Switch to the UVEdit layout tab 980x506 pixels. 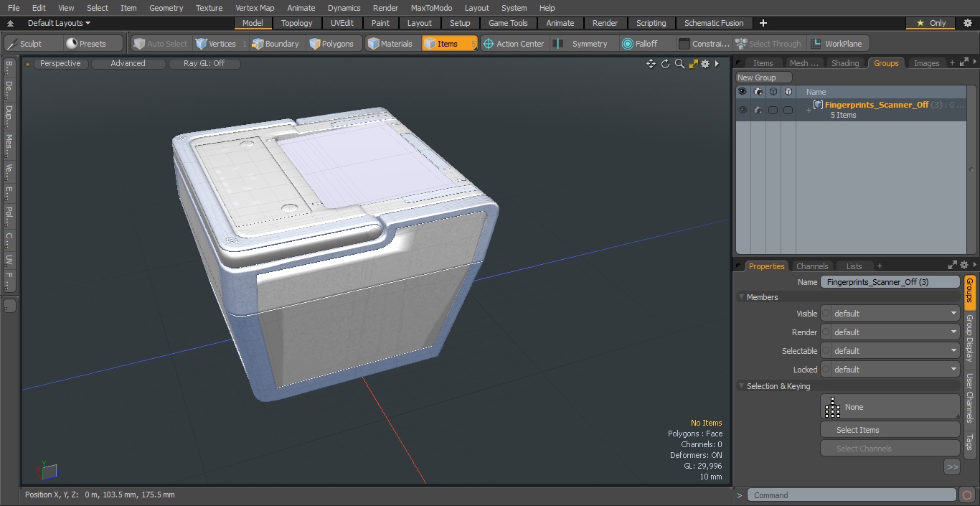click(342, 23)
